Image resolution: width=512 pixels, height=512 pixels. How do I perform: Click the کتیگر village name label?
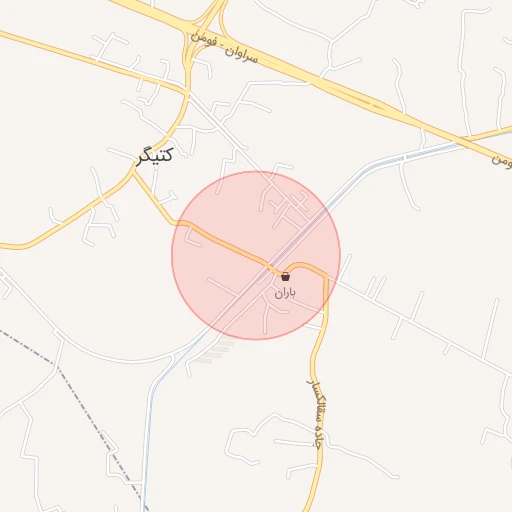[155, 156]
